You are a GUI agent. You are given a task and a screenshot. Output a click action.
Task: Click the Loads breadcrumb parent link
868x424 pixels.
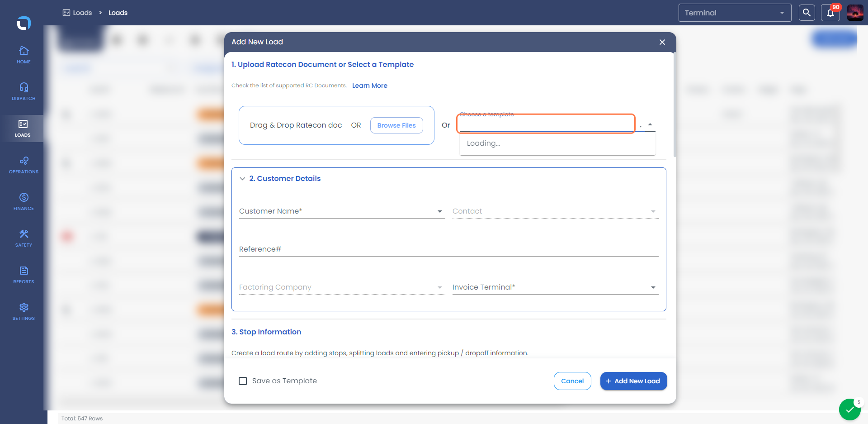coord(77,13)
